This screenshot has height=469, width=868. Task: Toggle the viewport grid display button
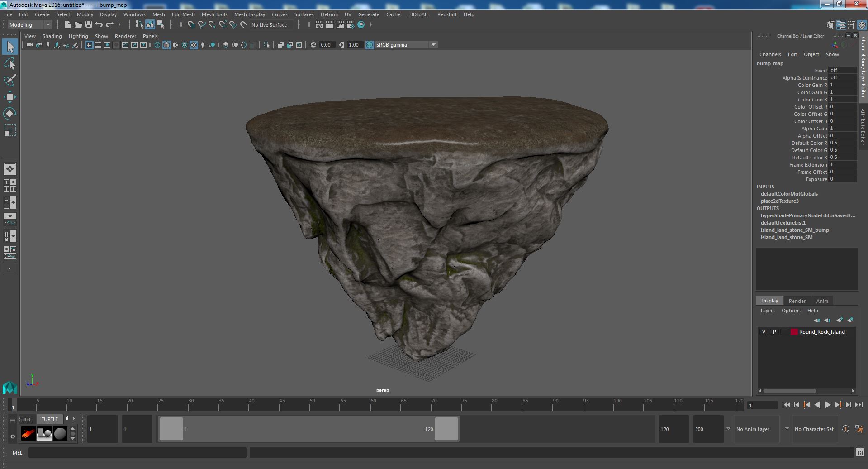(x=89, y=45)
